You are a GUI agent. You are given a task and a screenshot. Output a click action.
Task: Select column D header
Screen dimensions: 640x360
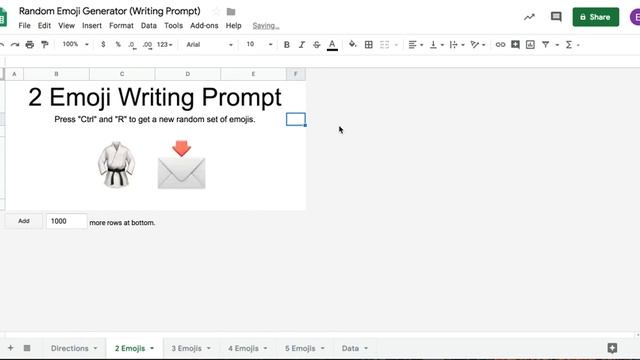click(x=188, y=74)
